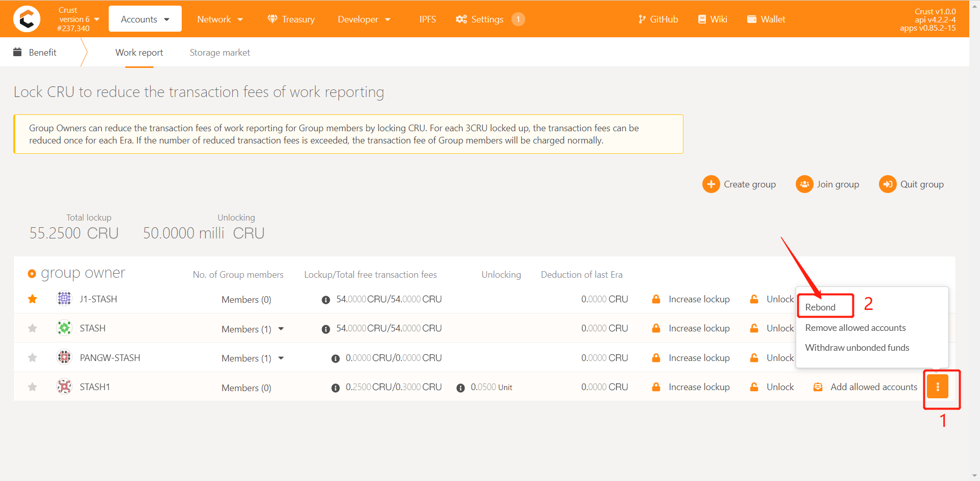Click the page's vertical scrollbar
The image size is (980, 481).
click(x=974, y=240)
